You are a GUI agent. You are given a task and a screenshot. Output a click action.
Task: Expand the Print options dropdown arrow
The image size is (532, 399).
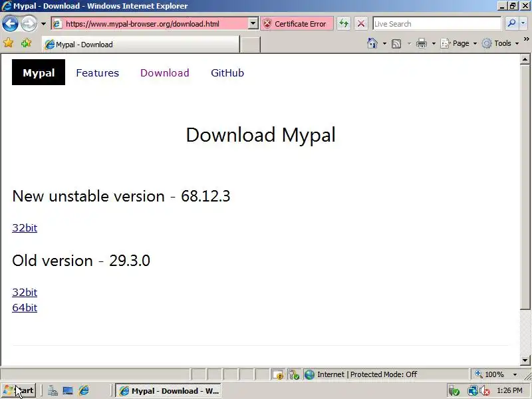(434, 43)
